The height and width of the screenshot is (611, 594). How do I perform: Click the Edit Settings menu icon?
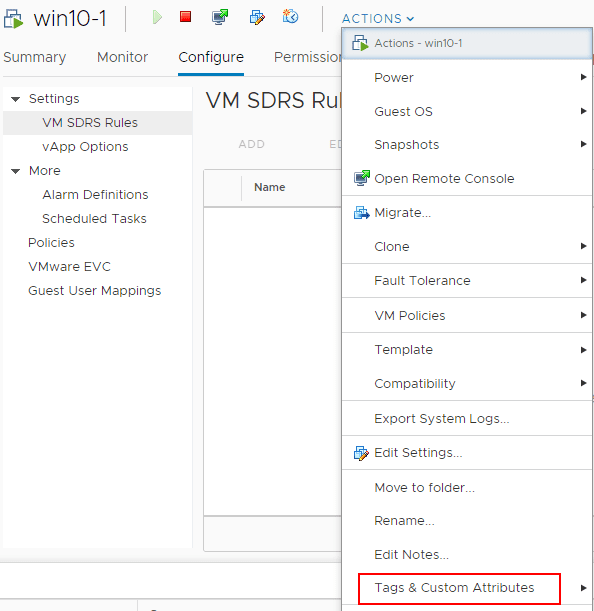361,453
